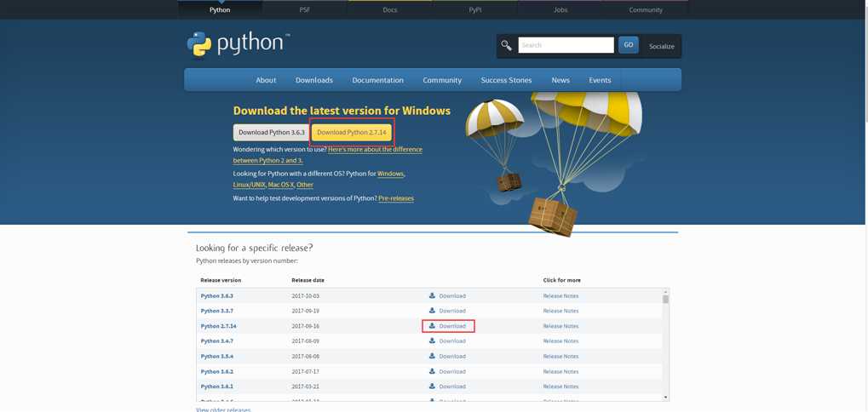Open the About menu in the navigation bar
The height and width of the screenshot is (412, 868).
point(266,80)
